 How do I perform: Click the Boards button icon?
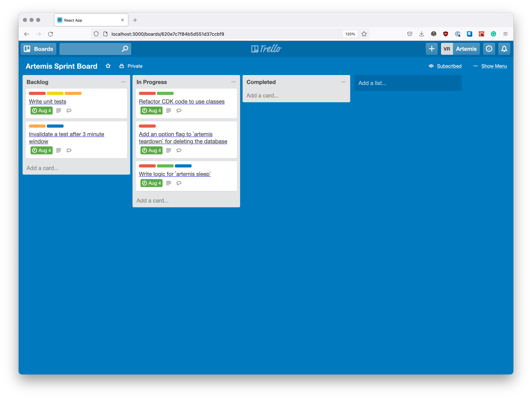coord(27,49)
